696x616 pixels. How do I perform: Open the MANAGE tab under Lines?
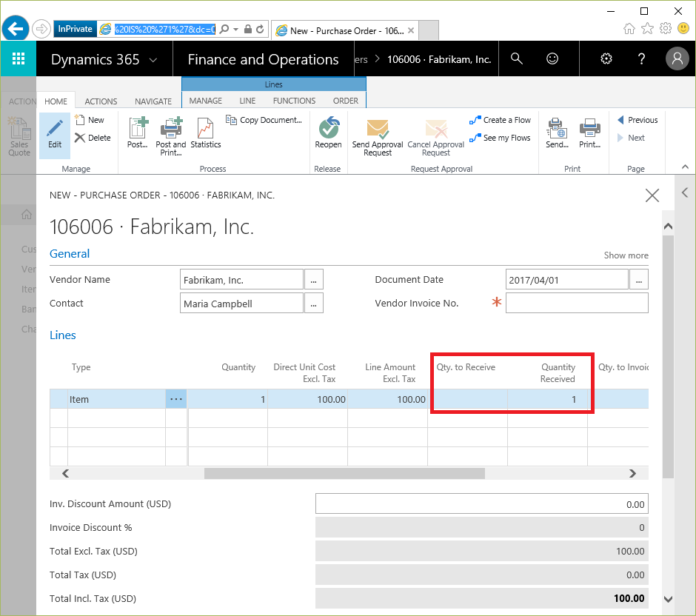coord(206,101)
